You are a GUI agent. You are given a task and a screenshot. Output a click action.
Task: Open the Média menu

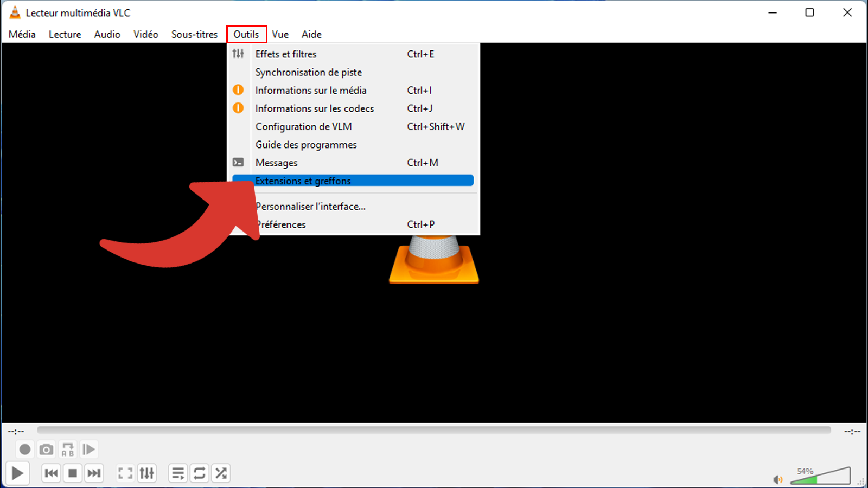click(22, 34)
